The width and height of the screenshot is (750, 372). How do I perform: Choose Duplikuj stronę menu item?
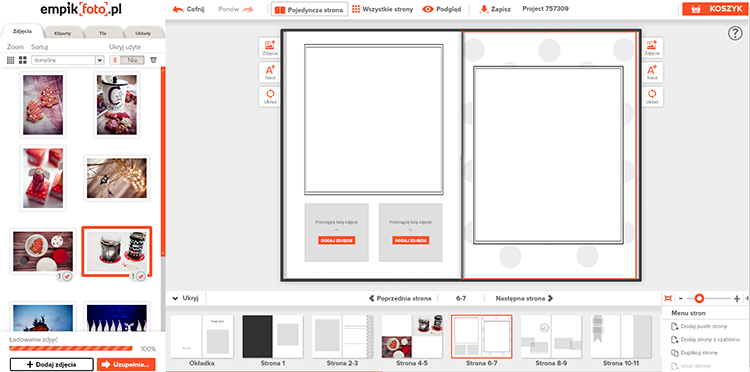694,353
